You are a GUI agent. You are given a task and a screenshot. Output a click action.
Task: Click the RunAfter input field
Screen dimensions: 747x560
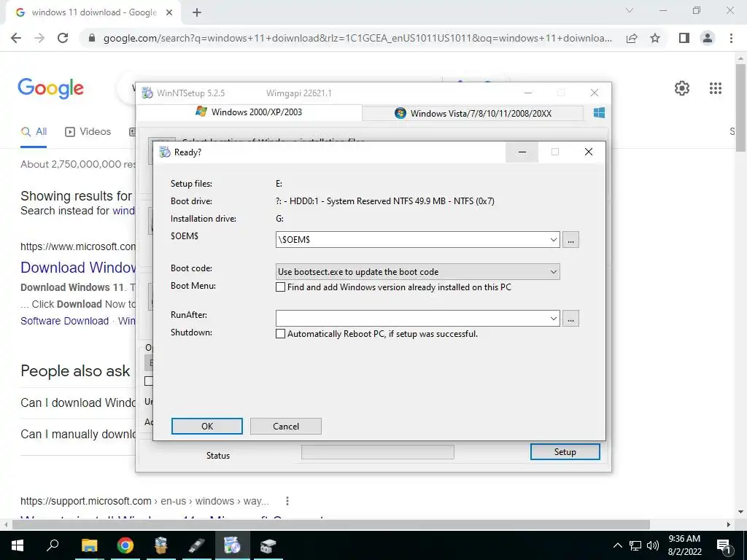(411, 318)
